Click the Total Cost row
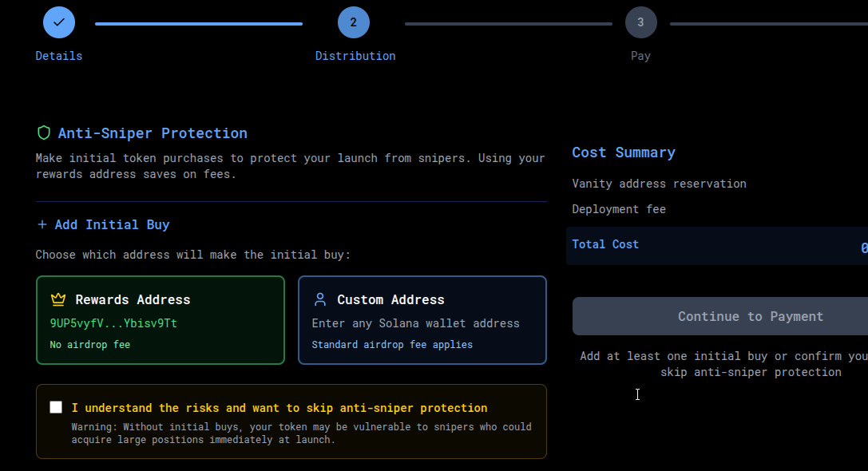The image size is (868, 471). coord(717,245)
